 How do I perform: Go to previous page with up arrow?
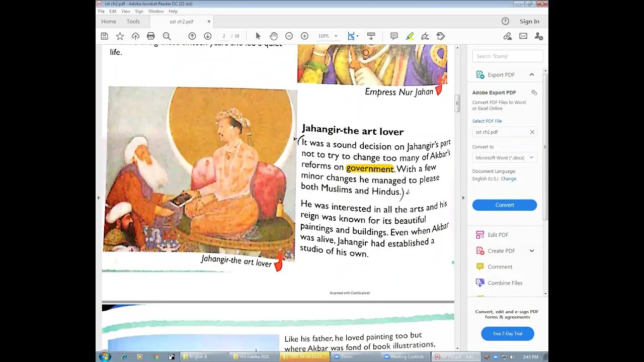point(192,36)
